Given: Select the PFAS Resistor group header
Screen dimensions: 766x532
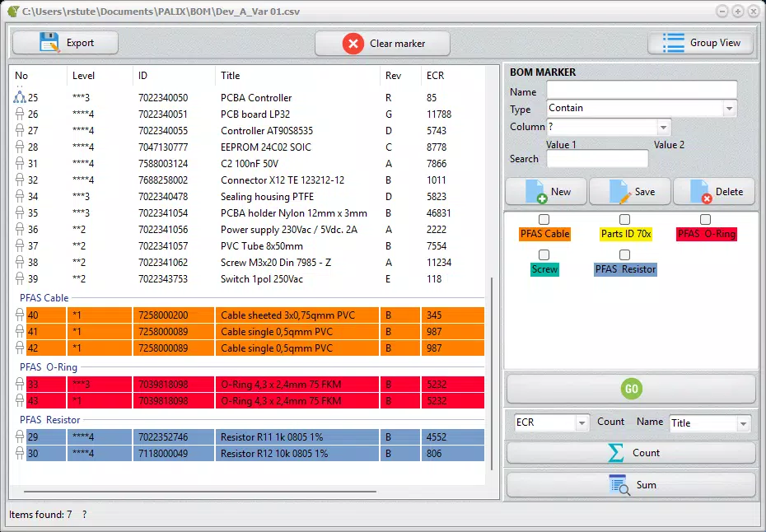Looking at the screenshot, I should [49, 420].
